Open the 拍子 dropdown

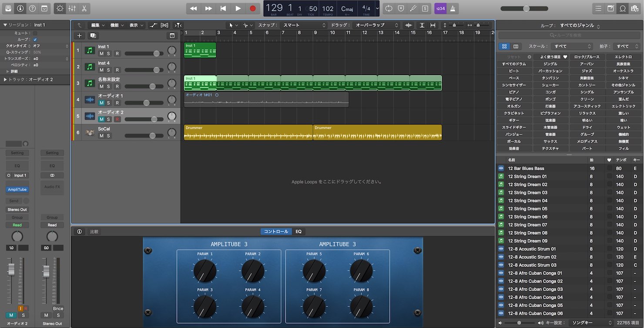pyautogui.click(x=626, y=46)
